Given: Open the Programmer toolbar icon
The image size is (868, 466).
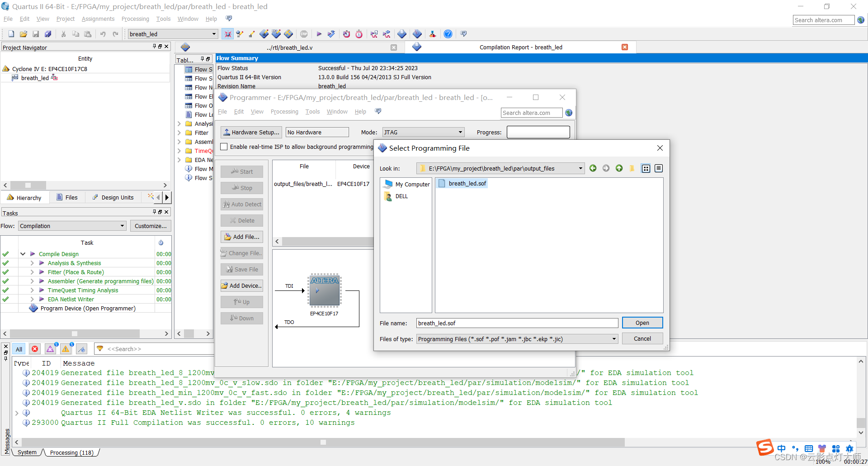Looking at the screenshot, I should [x=417, y=34].
